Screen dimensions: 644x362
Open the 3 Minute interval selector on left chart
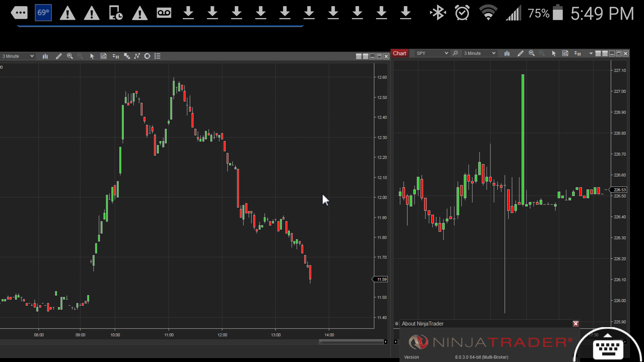click(17, 56)
